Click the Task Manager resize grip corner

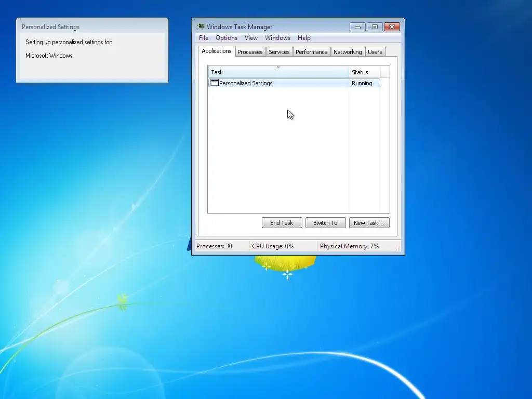tap(398, 248)
